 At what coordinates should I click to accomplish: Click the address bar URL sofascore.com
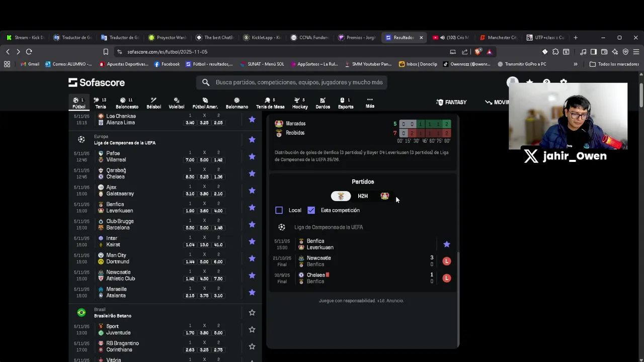coord(167,52)
